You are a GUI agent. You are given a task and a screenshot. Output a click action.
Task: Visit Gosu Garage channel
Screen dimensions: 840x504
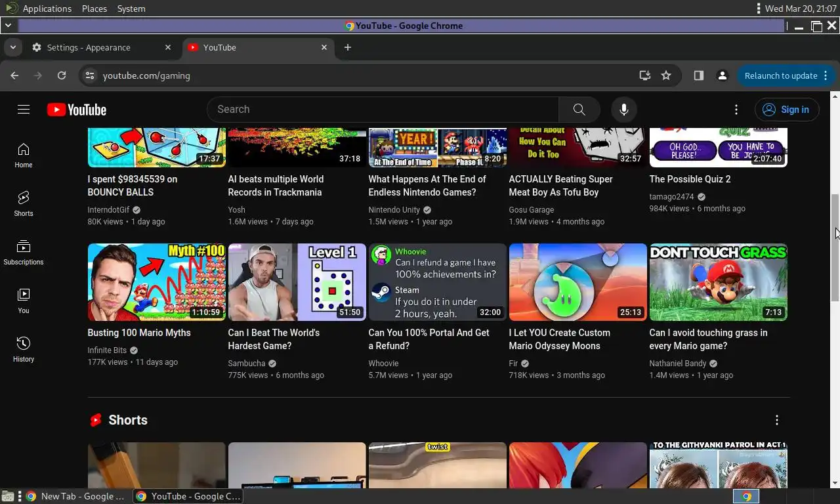(532, 210)
